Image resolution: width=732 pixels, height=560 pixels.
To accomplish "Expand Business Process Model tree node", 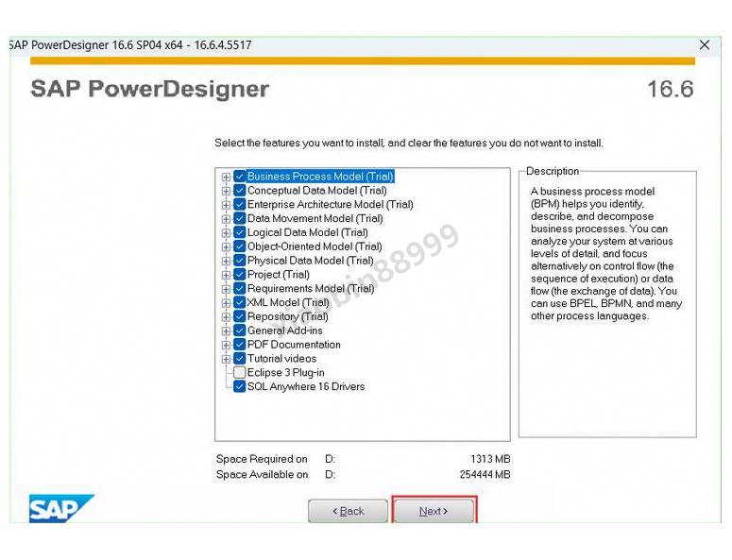I will (x=226, y=177).
